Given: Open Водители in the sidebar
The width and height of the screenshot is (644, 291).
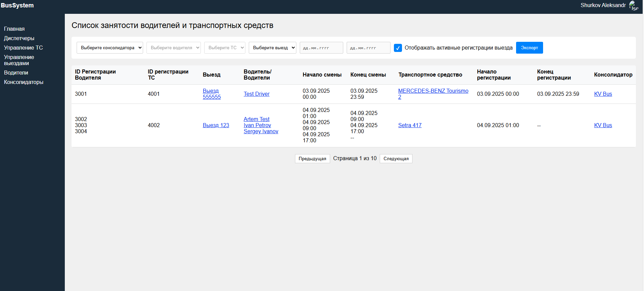Looking at the screenshot, I should [x=16, y=73].
